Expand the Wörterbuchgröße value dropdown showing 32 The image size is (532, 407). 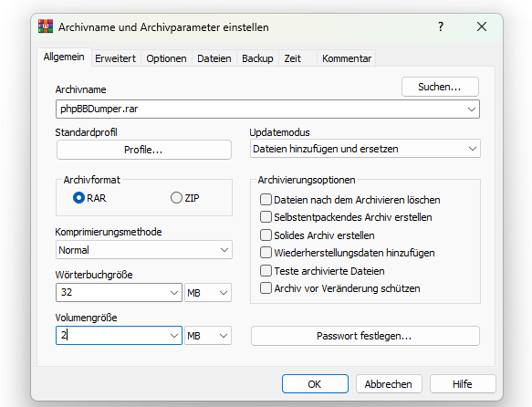174,293
